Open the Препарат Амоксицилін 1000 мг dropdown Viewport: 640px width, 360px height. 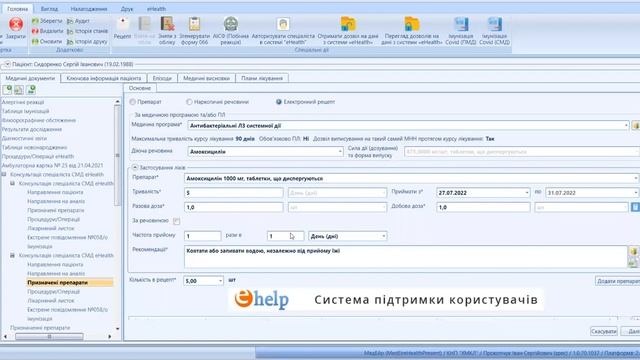(x=636, y=178)
